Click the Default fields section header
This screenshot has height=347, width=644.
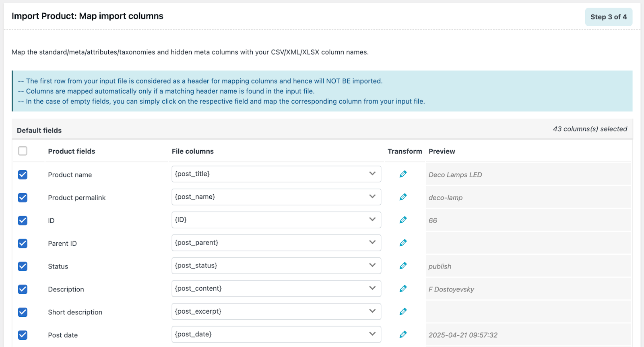click(39, 130)
